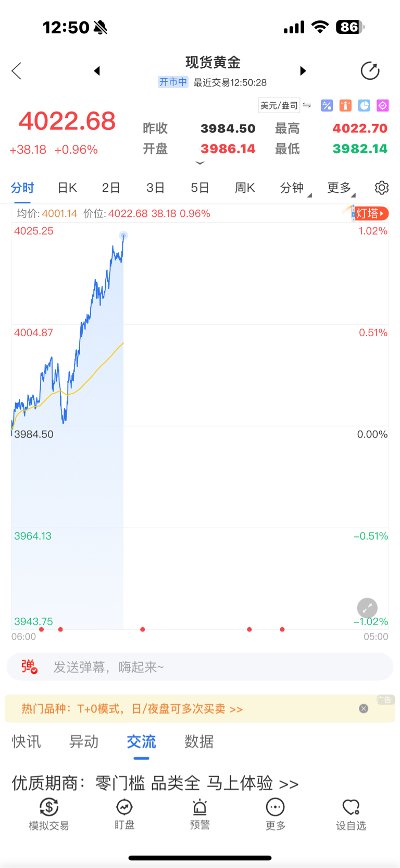This screenshot has width=400, height=868.
Task: Select the 快讯 news tab
Action: (27, 741)
